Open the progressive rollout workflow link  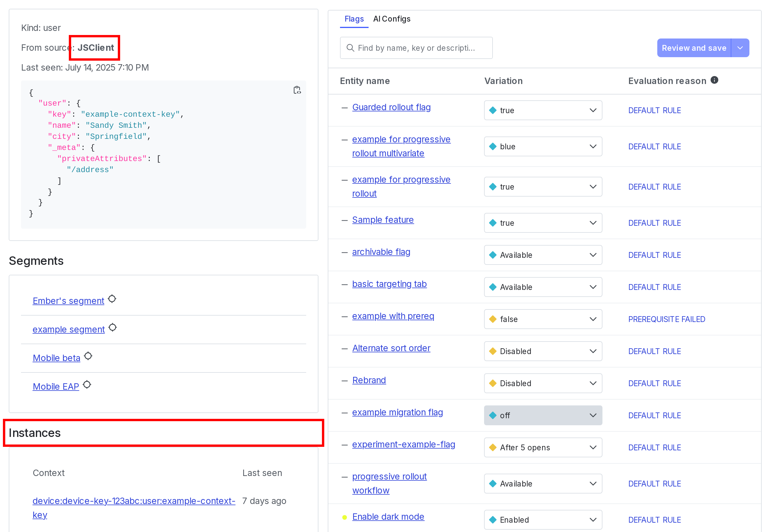(x=389, y=483)
